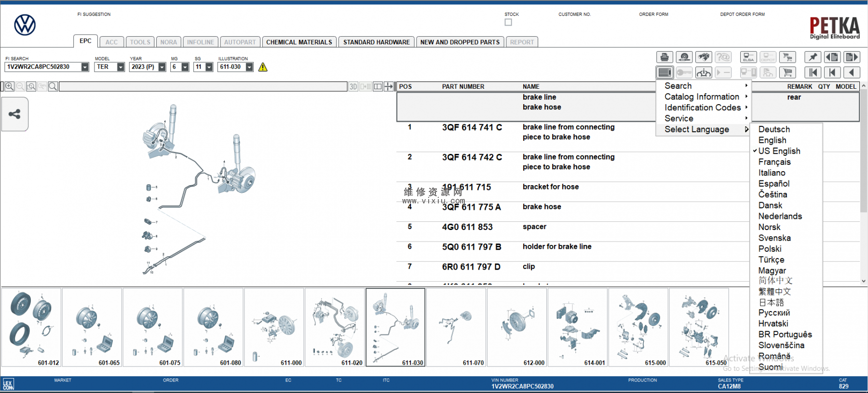The width and height of the screenshot is (868, 393).
Task: Click scroll up arrow of parts list
Action: 864,85
